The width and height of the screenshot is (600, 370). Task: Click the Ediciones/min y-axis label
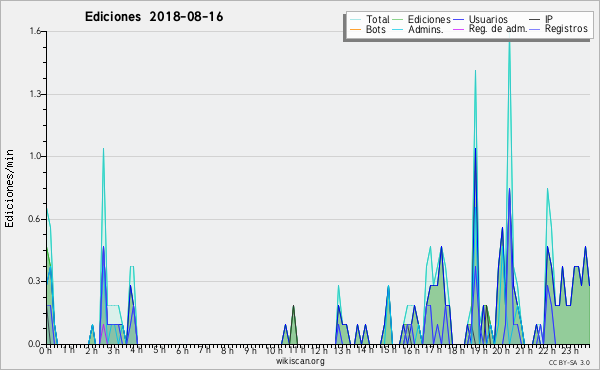pos(9,189)
